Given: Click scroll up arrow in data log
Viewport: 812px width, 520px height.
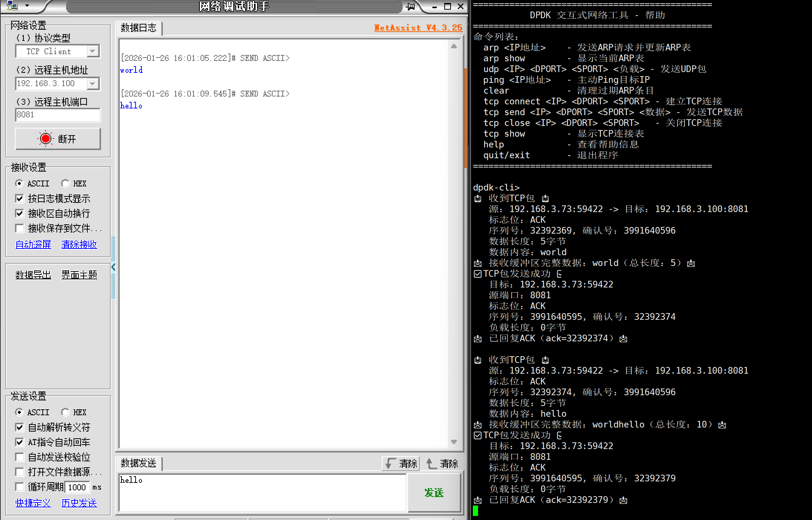Looking at the screenshot, I should click(454, 46).
